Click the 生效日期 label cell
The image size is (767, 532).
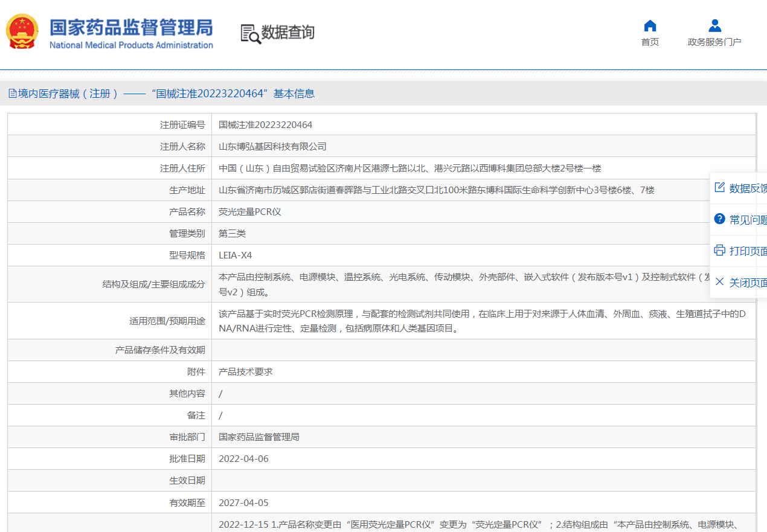point(110,481)
